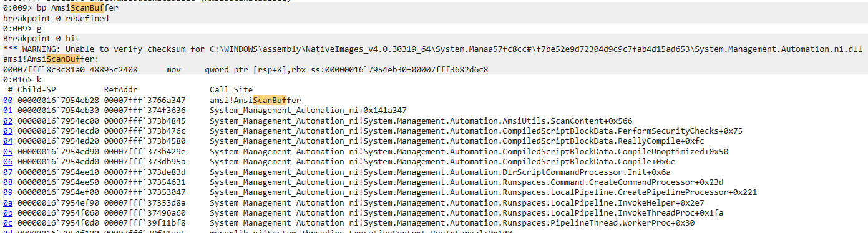Click return address 00007fff`373db95a
Screen dimensions: 868x233
tap(145, 161)
